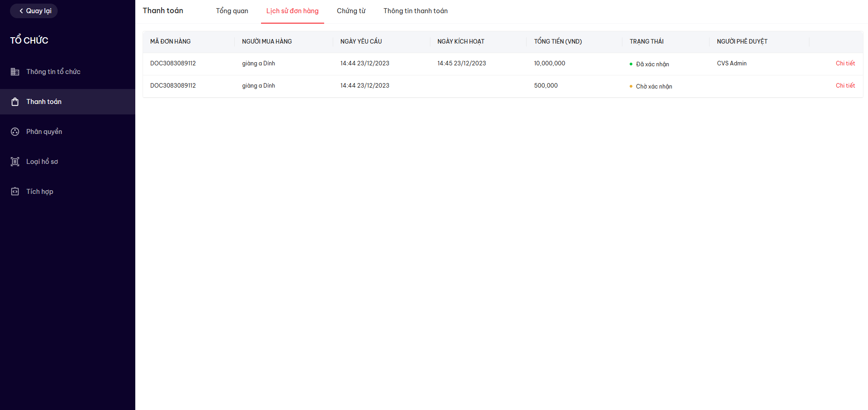Open Chi tiết for the 500,000 order
This screenshot has height=410, width=868.
[x=845, y=85]
